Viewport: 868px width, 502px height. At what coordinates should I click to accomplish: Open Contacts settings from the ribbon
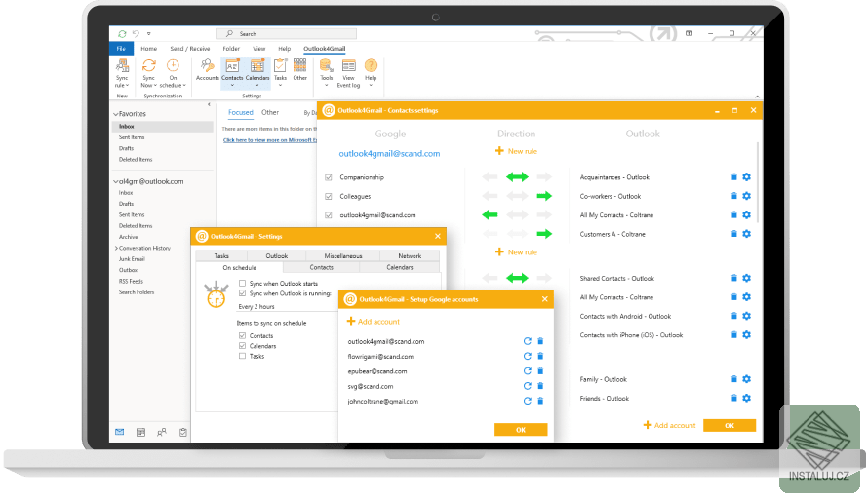(232, 73)
